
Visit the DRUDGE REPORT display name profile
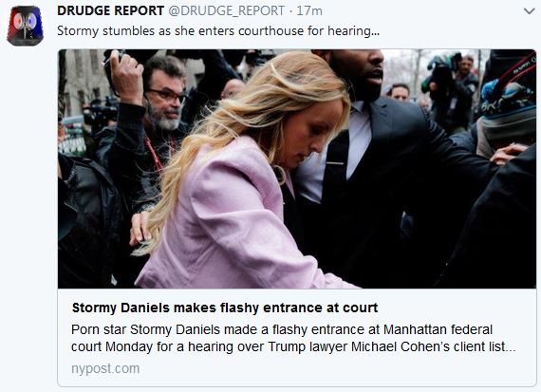click(110, 10)
